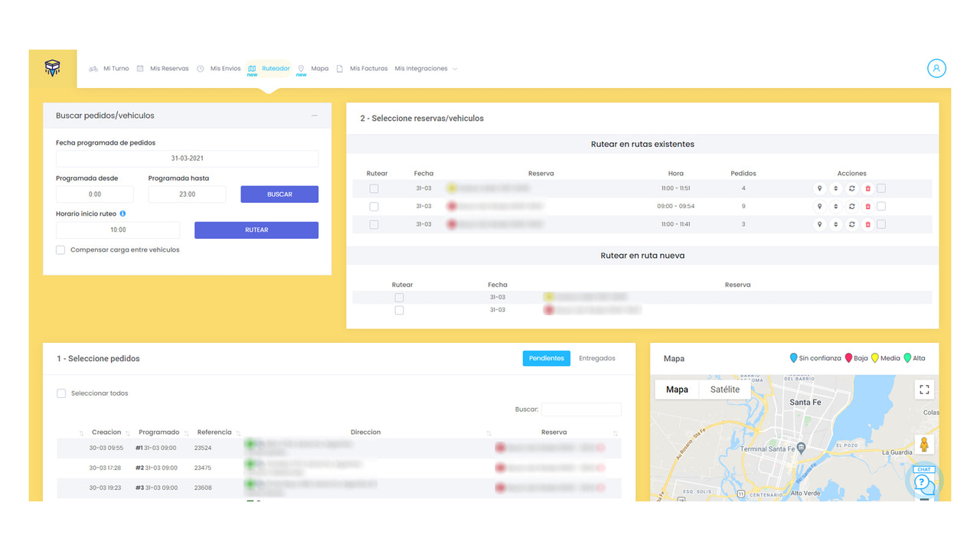The height and width of the screenshot is (551, 980).
Task: Click the red Baja legend marker
Action: pos(848,358)
